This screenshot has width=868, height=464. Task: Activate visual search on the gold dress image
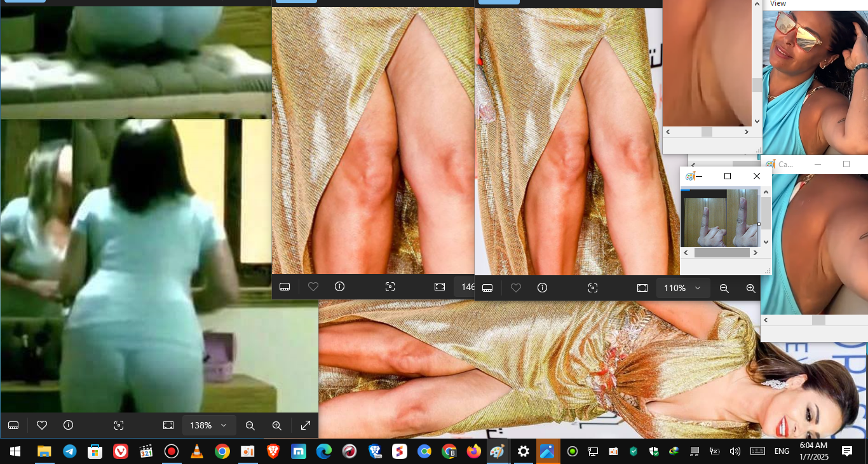pyautogui.click(x=592, y=287)
